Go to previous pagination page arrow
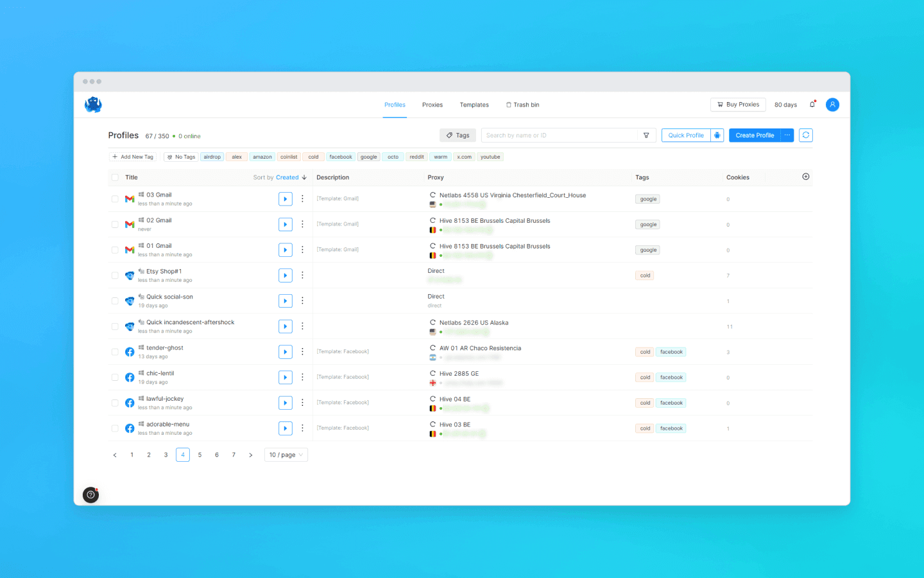The width and height of the screenshot is (924, 578). [115, 455]
